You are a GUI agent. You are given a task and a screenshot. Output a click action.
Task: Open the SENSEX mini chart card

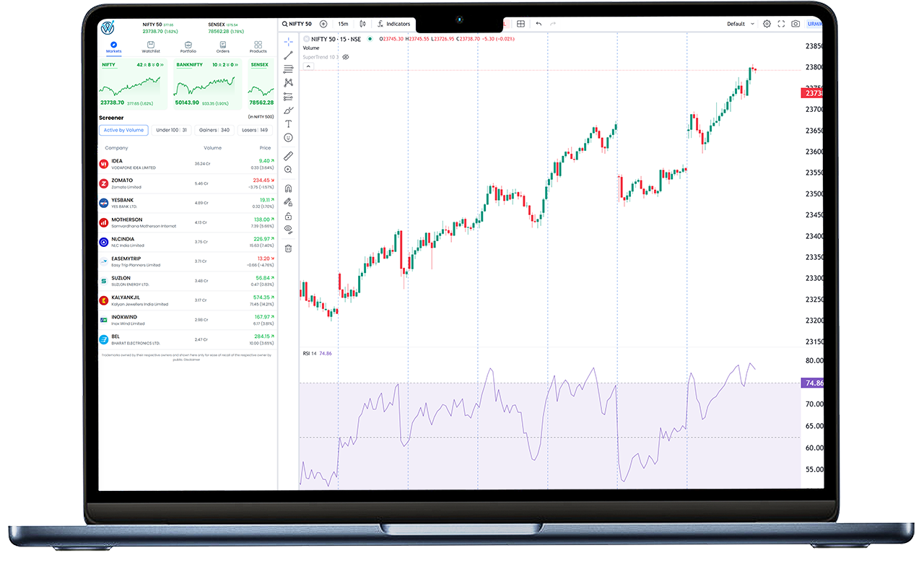pyautogui.click(x=261, y=84)
